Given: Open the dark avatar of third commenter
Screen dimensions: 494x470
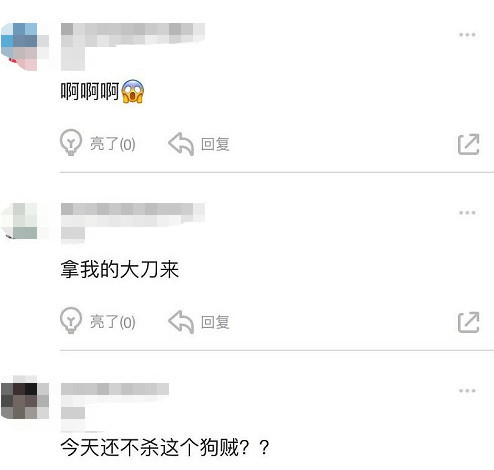Looking at the screenshot, I should tap(25, 401).
